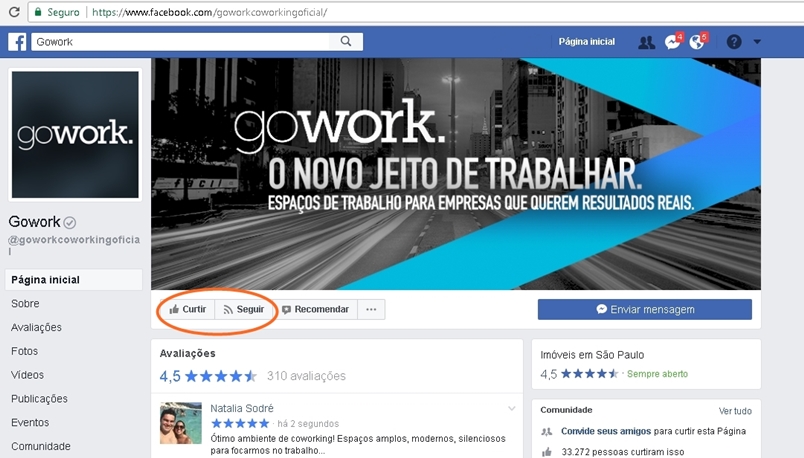Open Vídeos section in sidebar
Viewport: 804px width, 458px height.
tap(27, 375)
